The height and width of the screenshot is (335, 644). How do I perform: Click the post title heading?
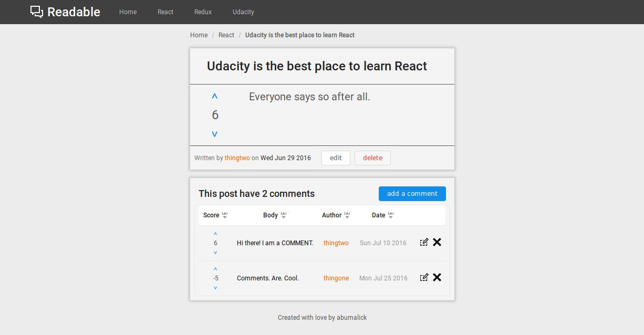coord(317,66)
